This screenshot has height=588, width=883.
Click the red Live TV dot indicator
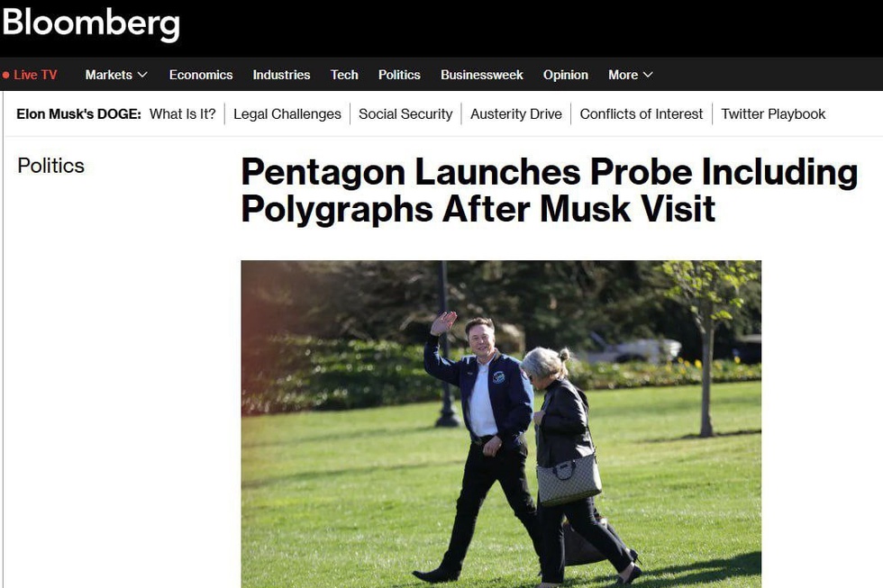pos(5,75)
